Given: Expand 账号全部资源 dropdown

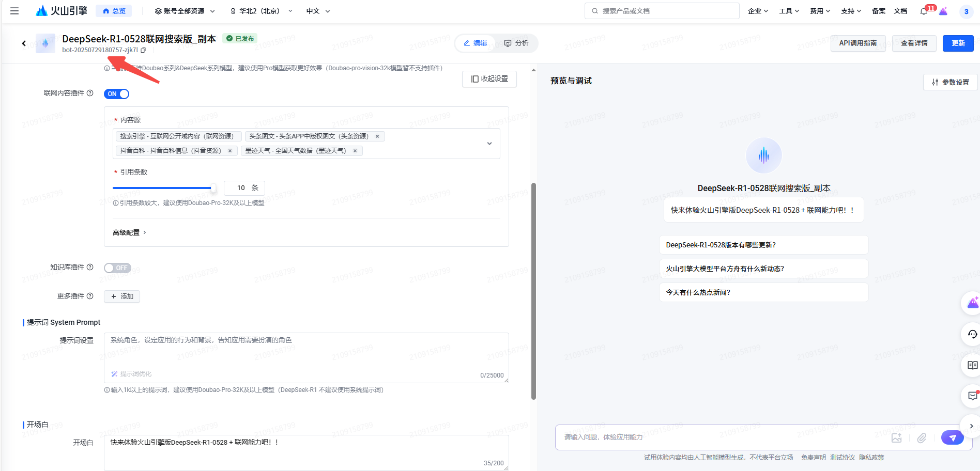Looking at the screenshot, I should coord(185,11).
